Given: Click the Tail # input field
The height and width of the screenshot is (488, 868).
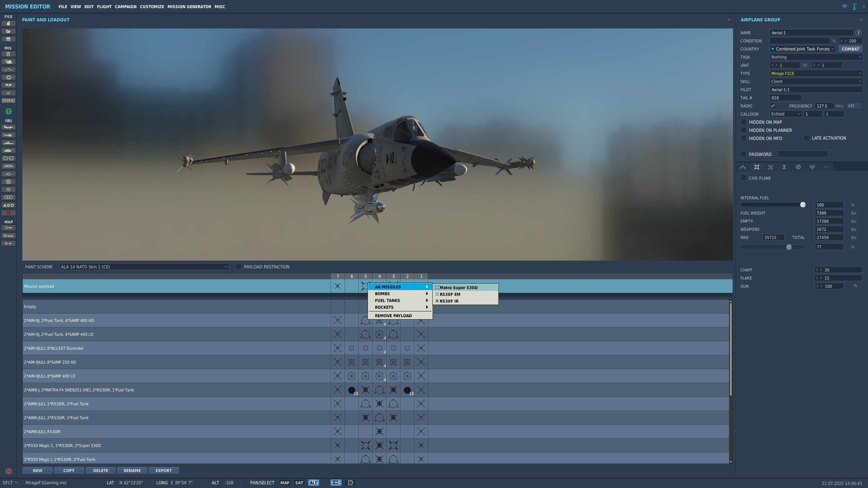Looking at the screenshot, I should [x=785, y=98].
